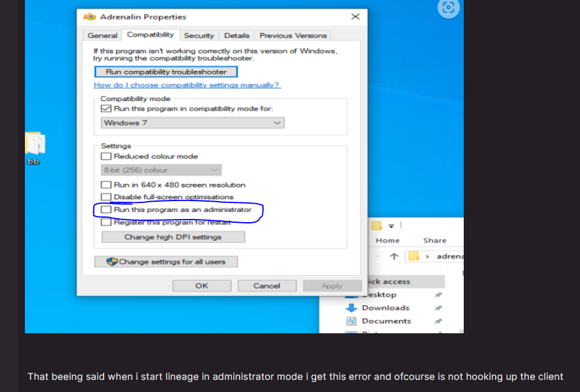
Task: Click Run compatibility troubleshooter button
Action: coord(166,72)
